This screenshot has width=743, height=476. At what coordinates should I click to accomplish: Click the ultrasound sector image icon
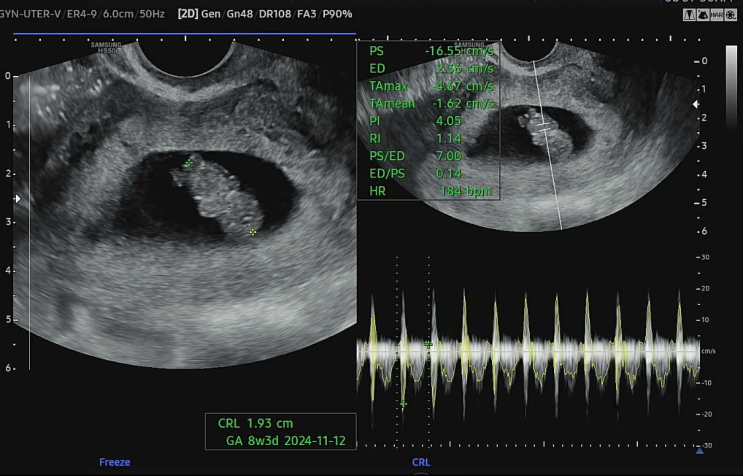coord(703,15)
